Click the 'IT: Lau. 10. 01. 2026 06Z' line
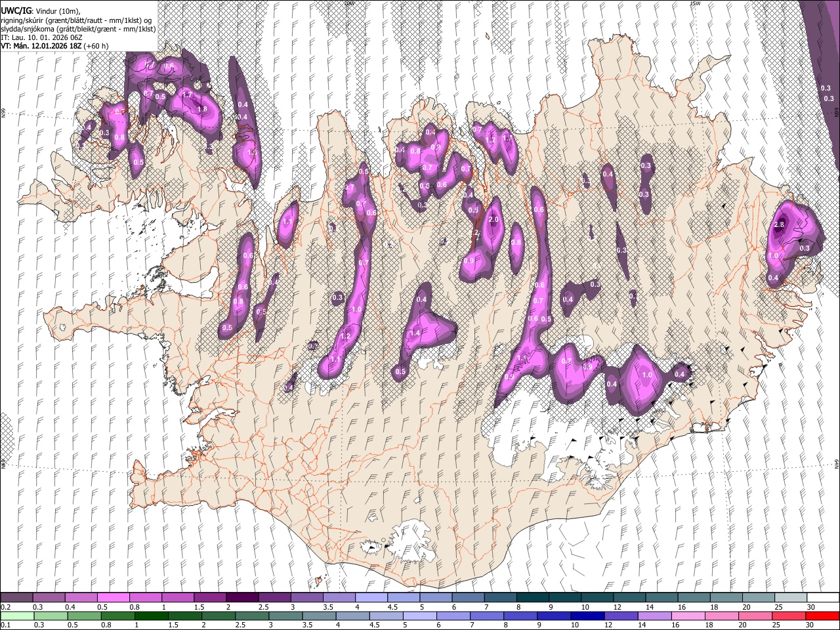The image size is (840, 630). click(41, 37)
